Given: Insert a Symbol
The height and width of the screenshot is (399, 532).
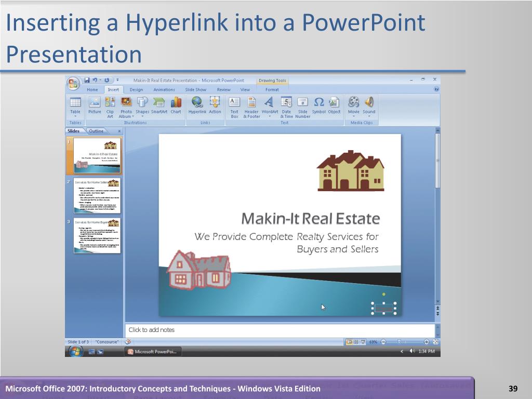Looking at the screenshot, I should (x=318, y=105).
